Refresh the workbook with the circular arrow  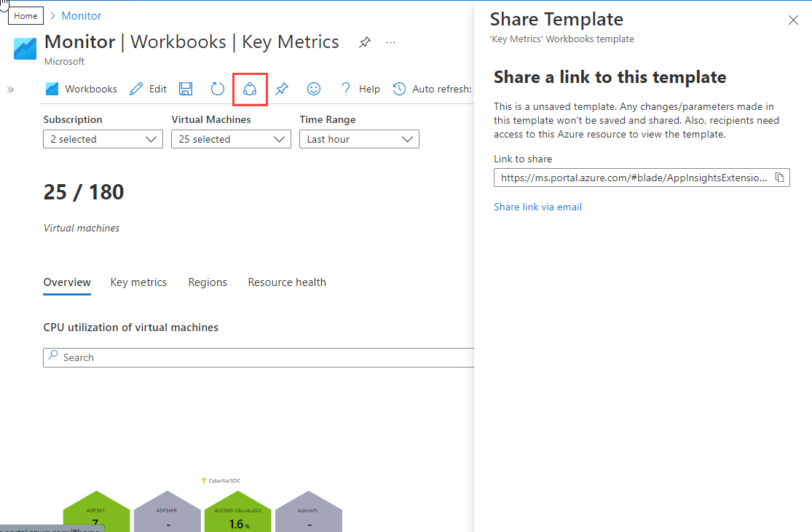217,89
